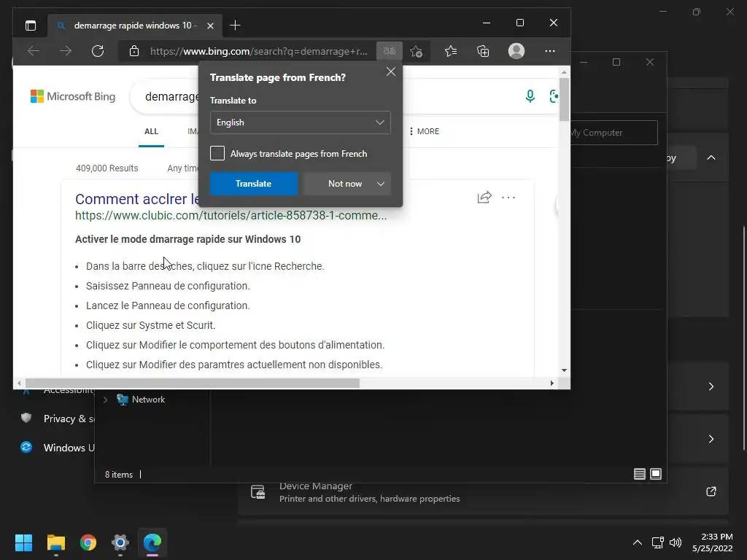747x560 pixels.
Task: Open the English language dropdown
Action: (300, 122)
